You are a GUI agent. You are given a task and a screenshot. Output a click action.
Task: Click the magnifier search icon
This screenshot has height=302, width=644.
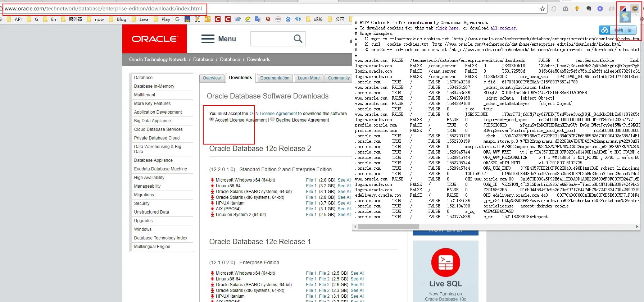pos(298,38)
